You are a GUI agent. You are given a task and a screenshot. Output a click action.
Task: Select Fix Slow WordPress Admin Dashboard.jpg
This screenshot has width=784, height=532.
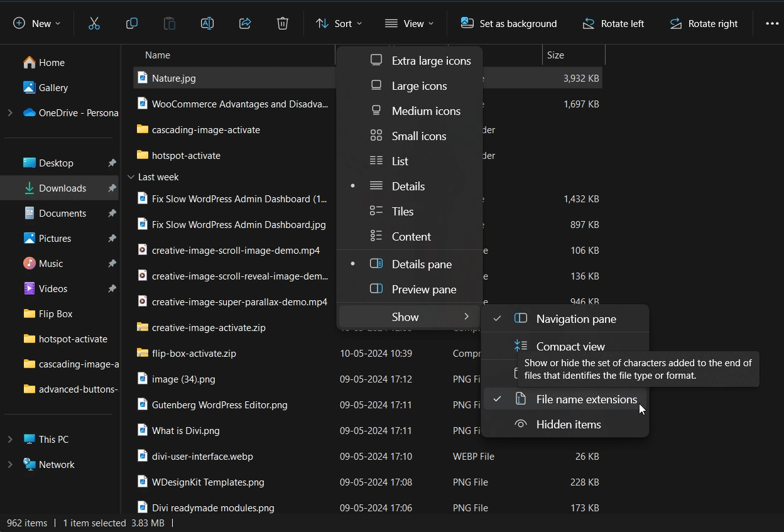tap(232, 224)
